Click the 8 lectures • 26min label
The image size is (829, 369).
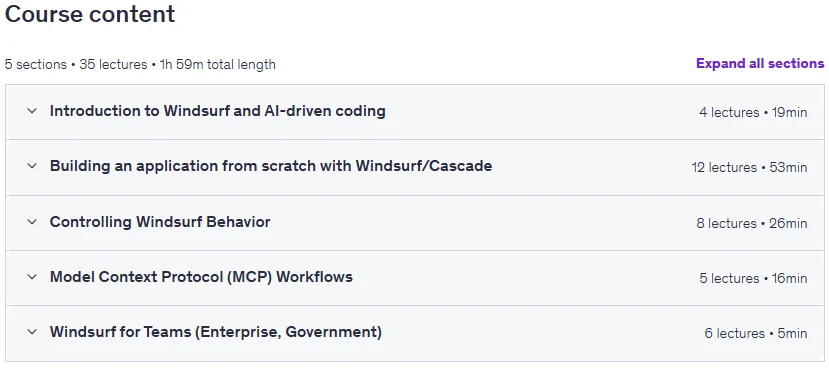pos(752,223)
